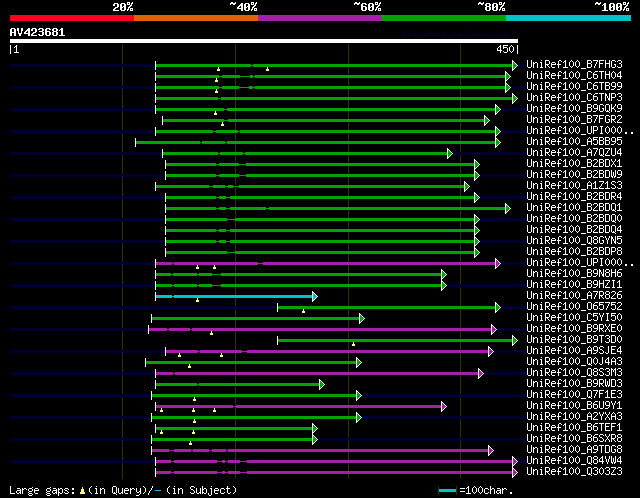Click the purple 40–60% legend color segment
This screenshot has width=640, height=498.
coord(320,18)
